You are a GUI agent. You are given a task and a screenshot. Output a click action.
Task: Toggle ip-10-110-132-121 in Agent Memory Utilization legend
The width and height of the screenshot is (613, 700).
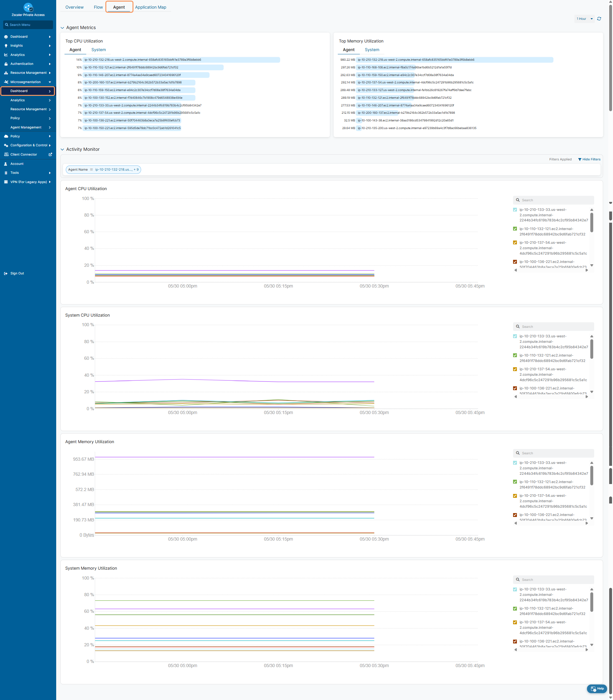pyautogui.click(x=515, y=482)
